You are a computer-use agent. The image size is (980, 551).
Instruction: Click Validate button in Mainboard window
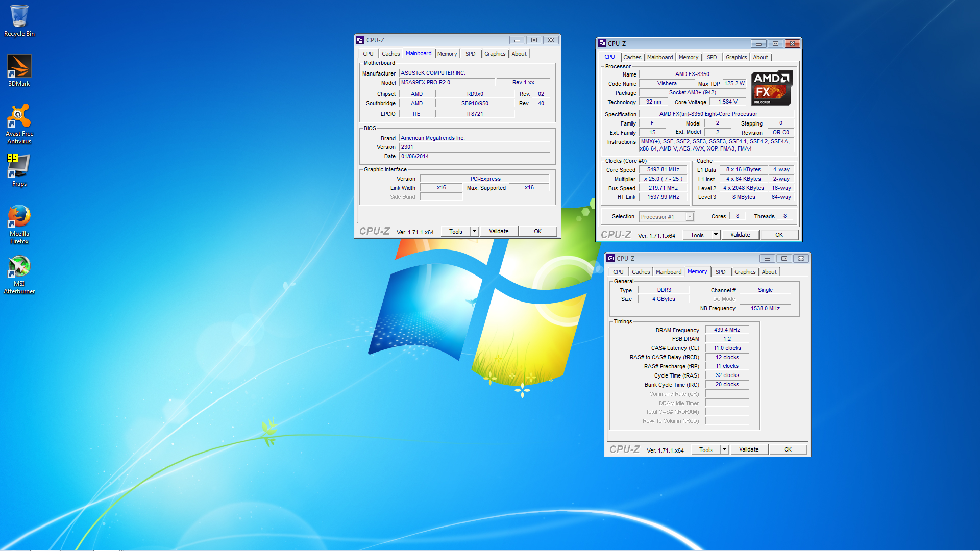[x=499, y=231]
